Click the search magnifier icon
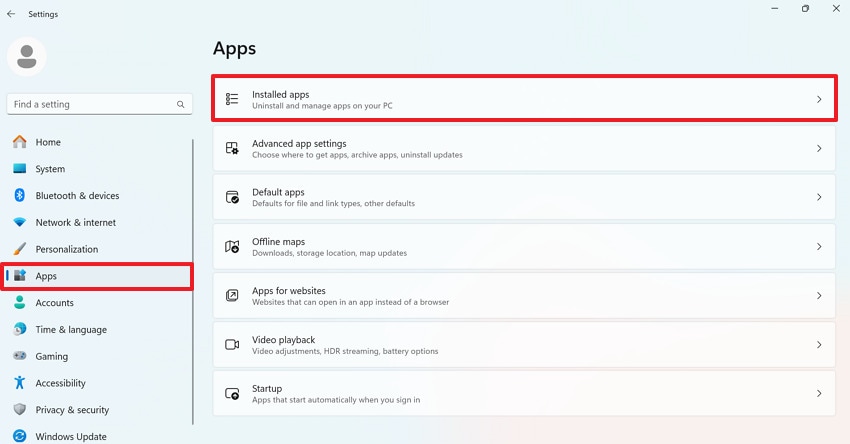The height and width of the screenshot is (444, 850). [181, 104]
